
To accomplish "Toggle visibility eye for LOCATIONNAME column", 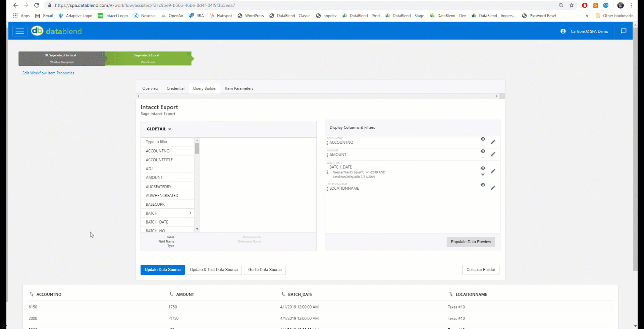I will coord(483,185).
